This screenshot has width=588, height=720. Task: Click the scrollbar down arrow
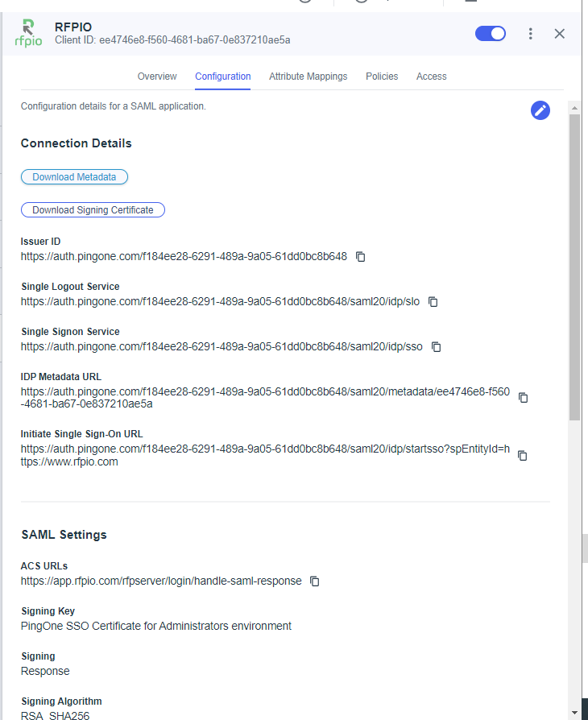point(574,713)
